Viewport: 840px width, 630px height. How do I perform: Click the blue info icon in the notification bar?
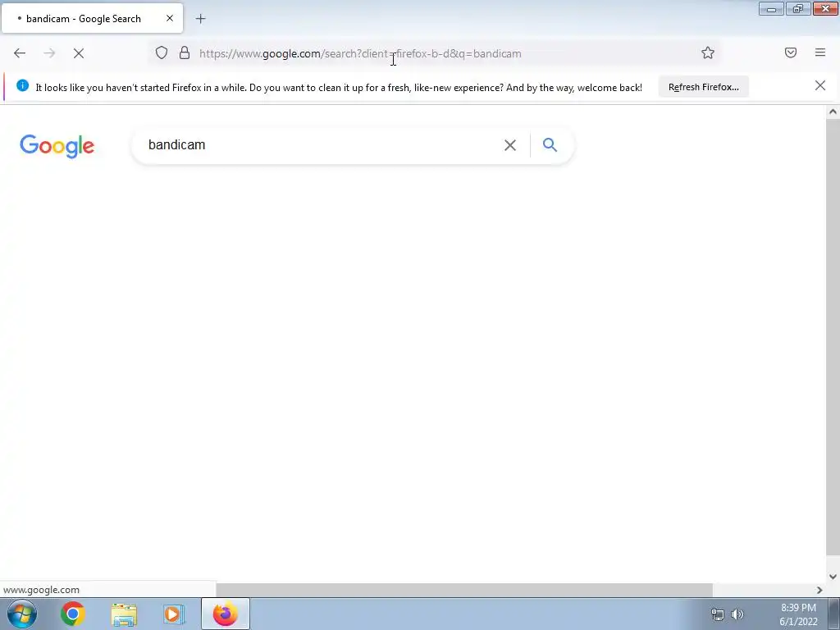coord(22,85)
